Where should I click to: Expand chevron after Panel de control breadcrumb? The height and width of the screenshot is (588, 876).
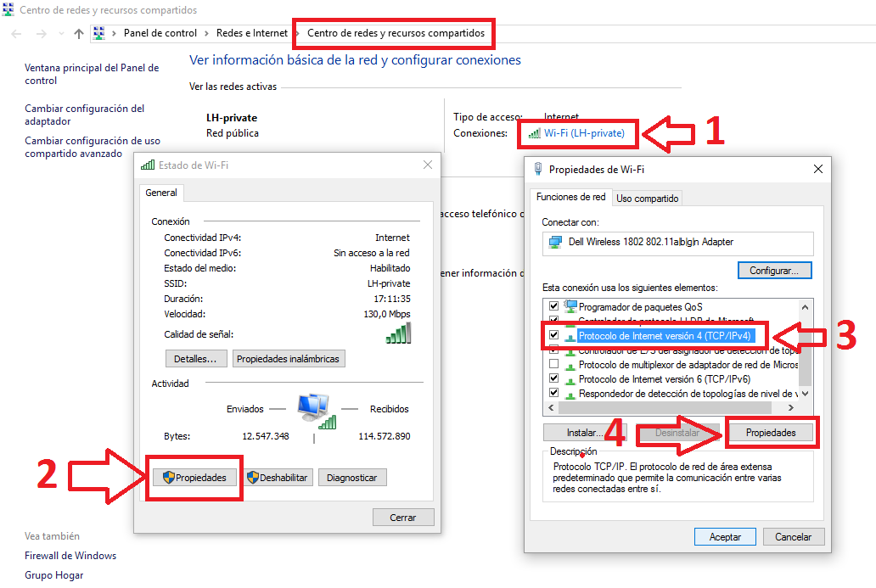[x=206, y=33]
